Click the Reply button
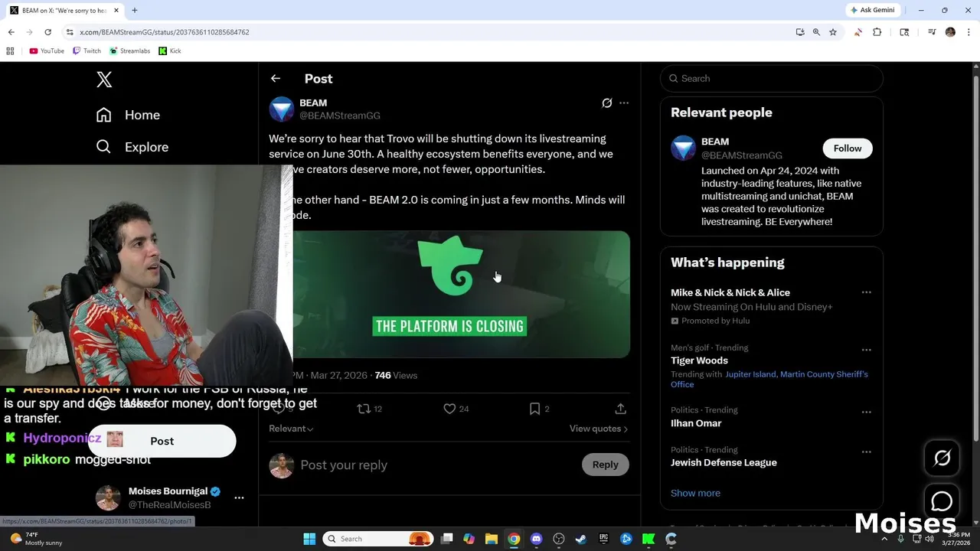This screenshot has width=980, height=551. tap(605, 465)
